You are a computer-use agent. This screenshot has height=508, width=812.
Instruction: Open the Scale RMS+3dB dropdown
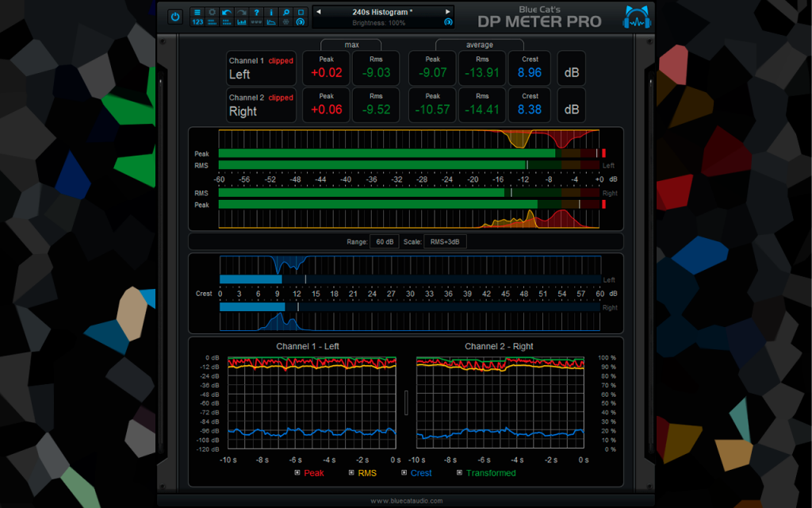445,241
